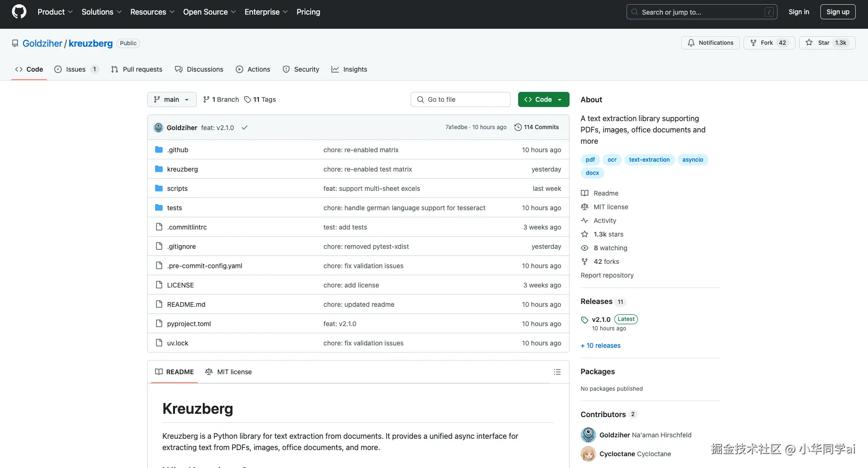Screen dimensions: 868x468
Task: Click the text-extraction topic tag
Action: tap(649, 160)
